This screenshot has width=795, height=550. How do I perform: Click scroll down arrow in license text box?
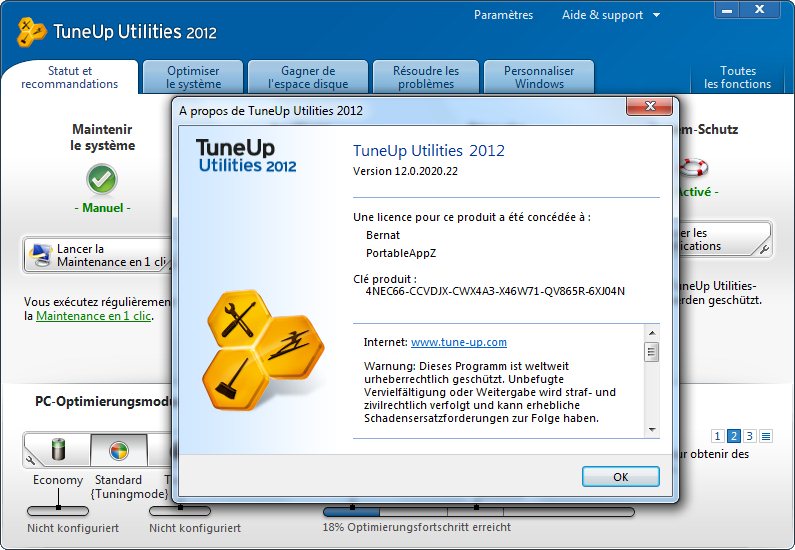click(652, 430)
